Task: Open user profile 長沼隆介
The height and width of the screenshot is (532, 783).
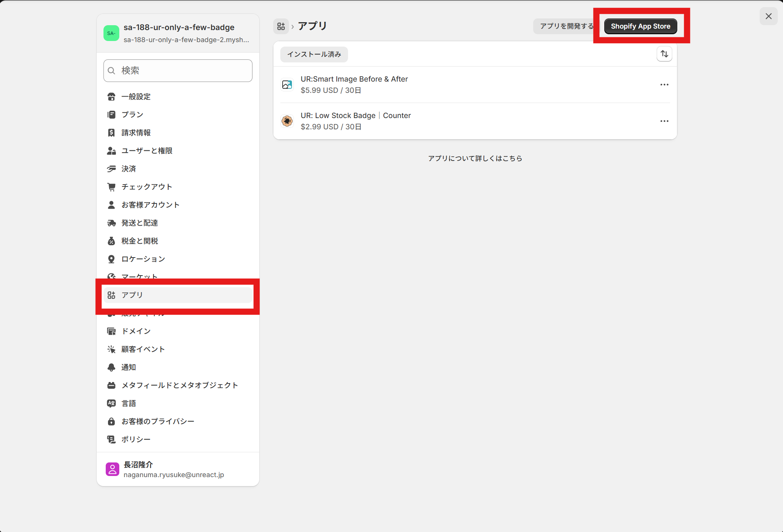Action: click(x=178, y=469)
